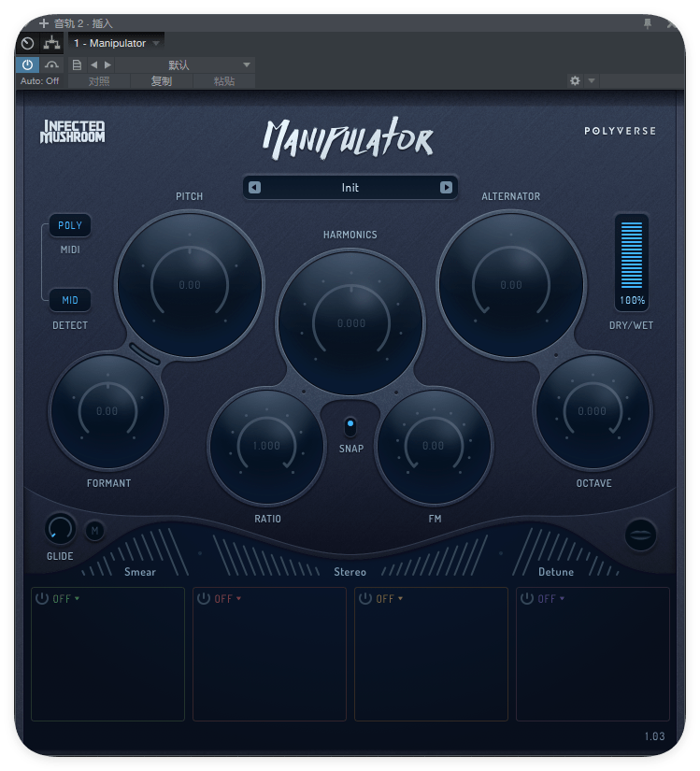Click the 粘贴 paste button

(224, 81)
